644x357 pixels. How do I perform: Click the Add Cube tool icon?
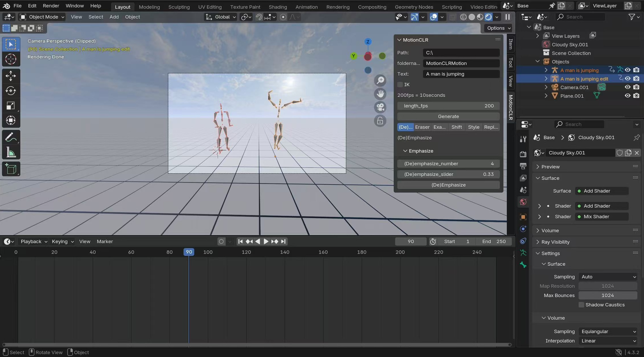[11, 169]
